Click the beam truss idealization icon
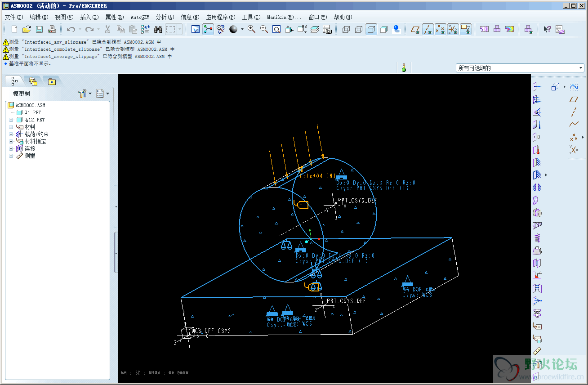588x385 pixels. click(537, 225)
